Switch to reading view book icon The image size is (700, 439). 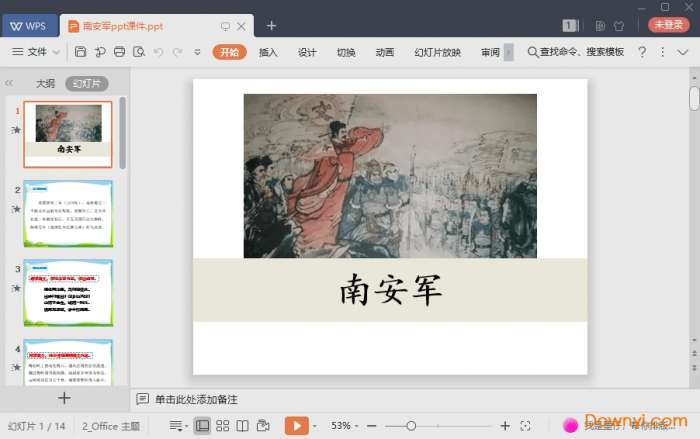242,426
